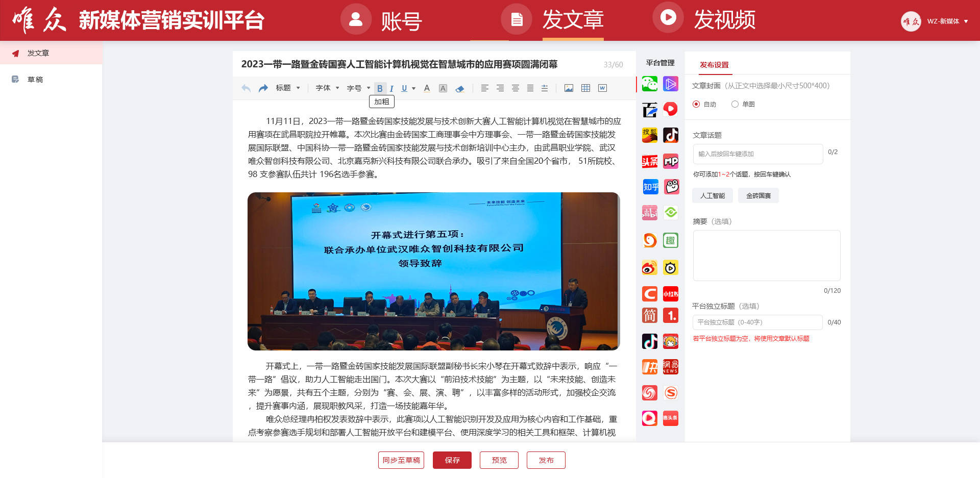
Task: Select the NetEase News (網易) platform icon
Action: coord(671,367)
